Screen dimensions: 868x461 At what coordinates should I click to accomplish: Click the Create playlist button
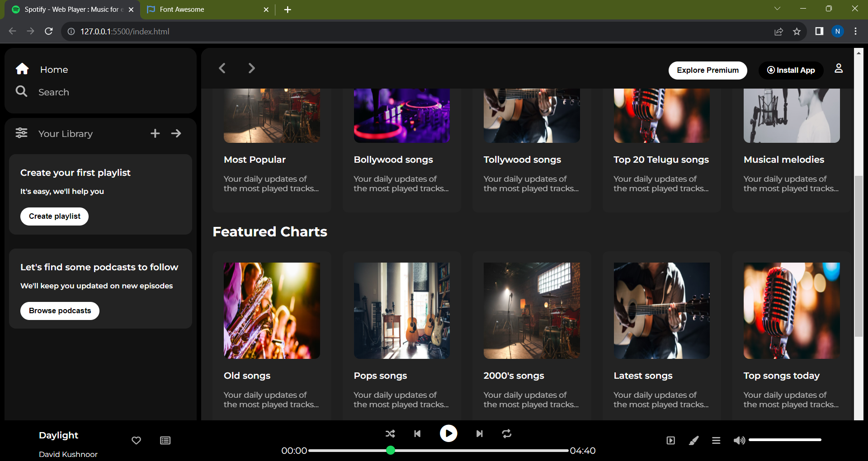54,216
